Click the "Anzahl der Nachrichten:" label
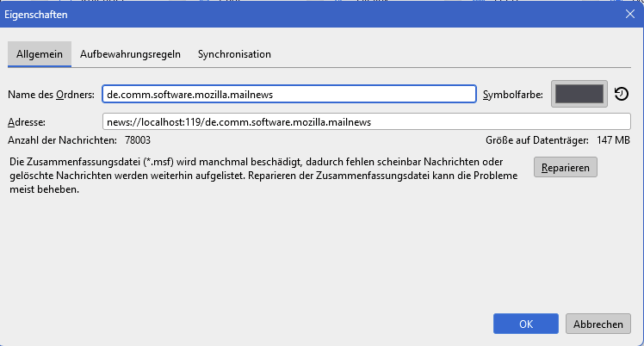 [62, 139]
